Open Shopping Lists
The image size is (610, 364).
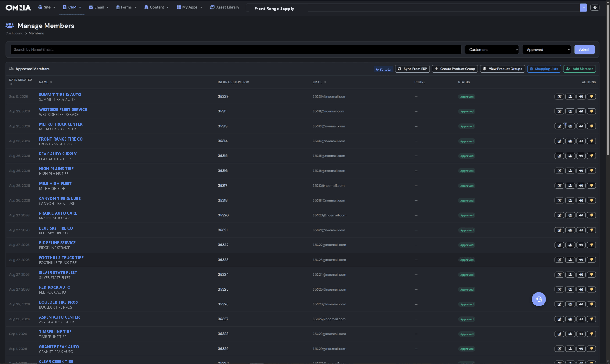point(544,69)
